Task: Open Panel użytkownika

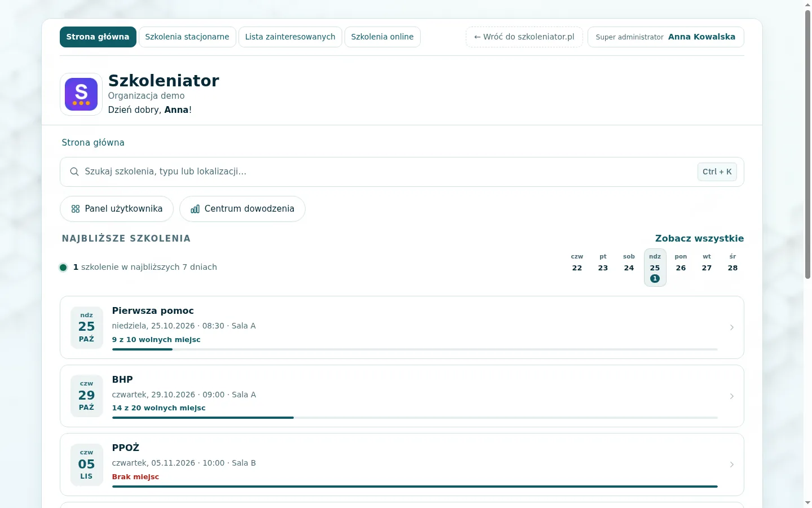Action: [x=117, y=209]
